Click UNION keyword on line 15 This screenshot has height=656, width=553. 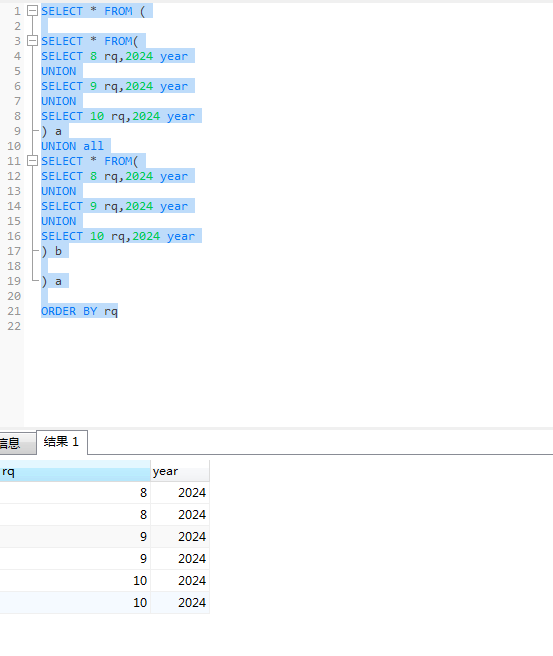click(x=59, y=221)
